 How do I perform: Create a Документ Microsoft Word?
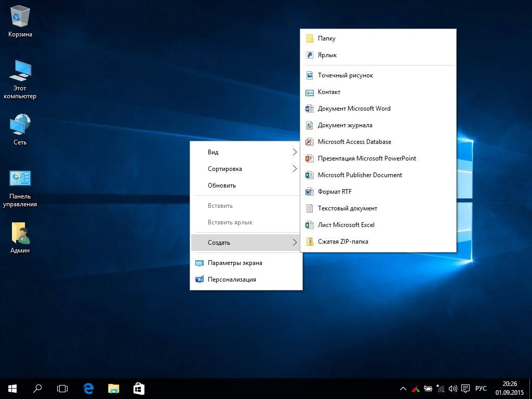click(x=378, y=109)
